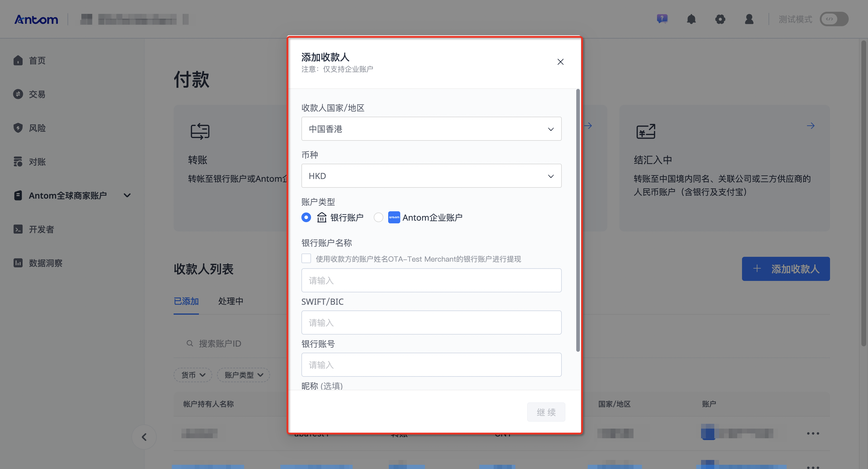
Task: Click the Antom全球商家账户 sidebar icon
Action: pos(18,195)
